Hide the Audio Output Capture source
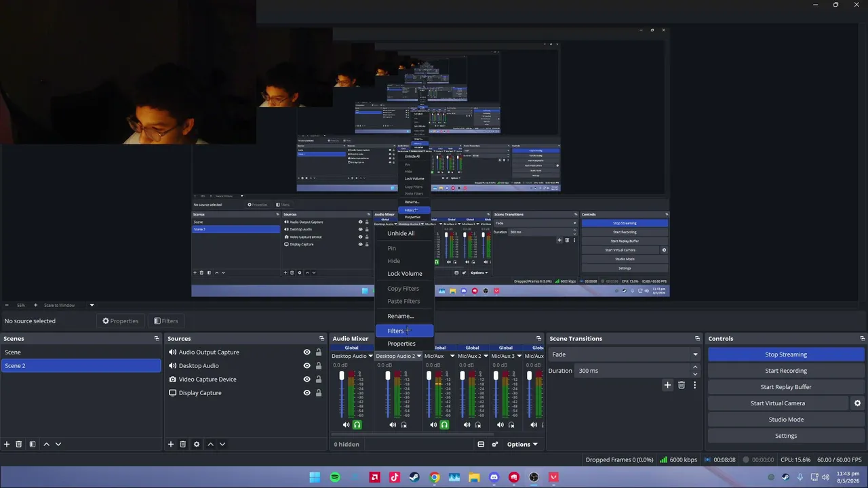The image size is (868, 488). tap(307, 352)
